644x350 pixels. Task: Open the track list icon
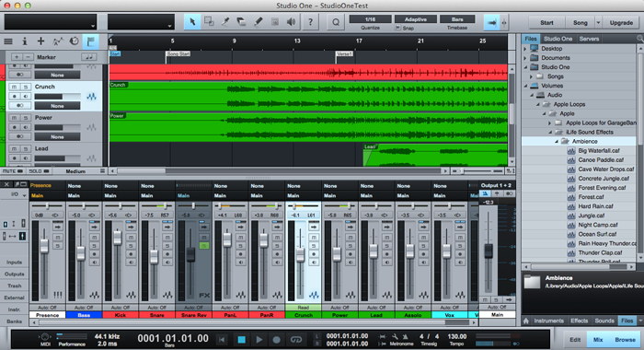[x=8, y=41]
